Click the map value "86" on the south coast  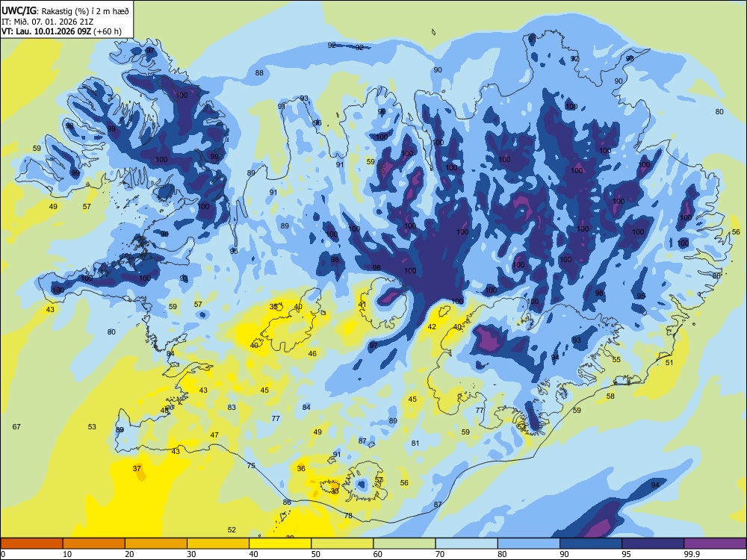pos(287,502)
